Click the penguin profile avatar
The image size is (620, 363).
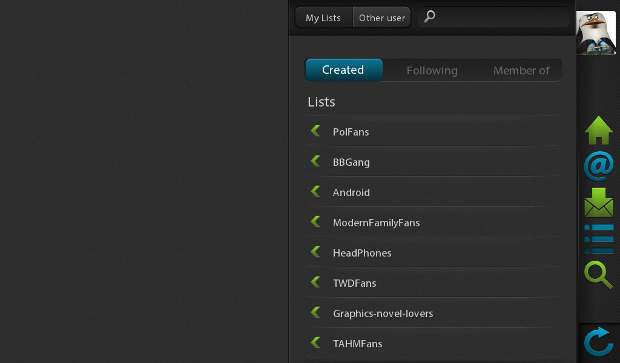click(x=596, y=32)
